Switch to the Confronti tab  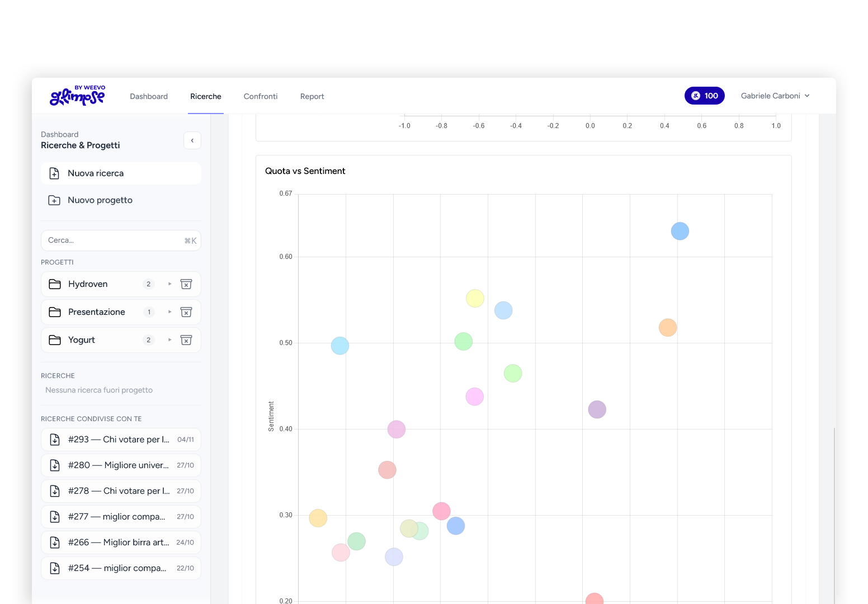261,96
